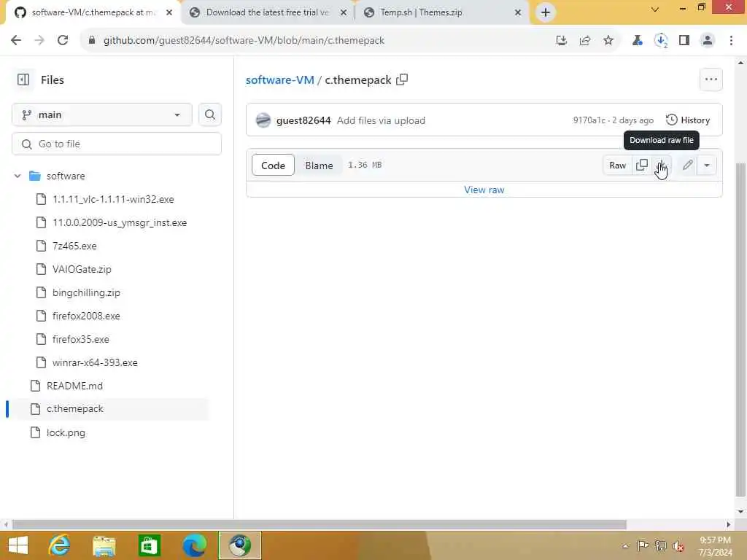
Task: Open Chrome three-dot menu
Action: tap(731, 41)
